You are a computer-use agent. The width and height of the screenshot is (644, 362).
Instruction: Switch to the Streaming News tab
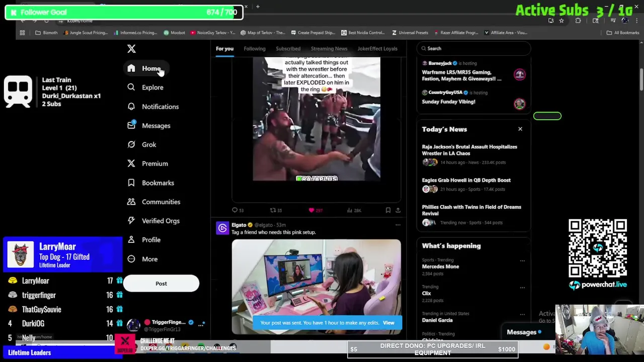329,49
